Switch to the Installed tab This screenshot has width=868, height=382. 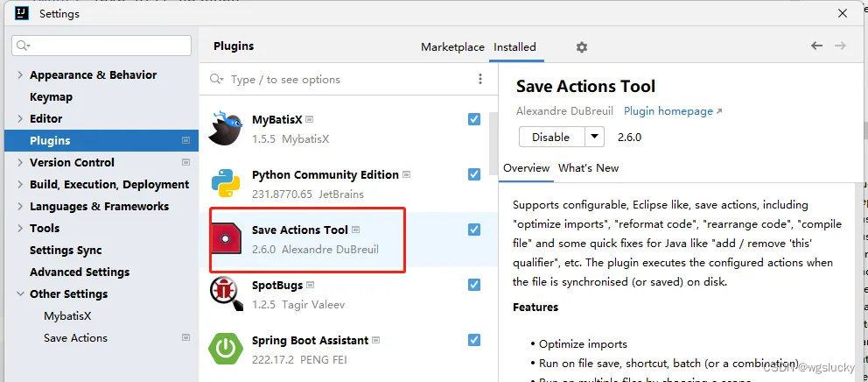514,47
